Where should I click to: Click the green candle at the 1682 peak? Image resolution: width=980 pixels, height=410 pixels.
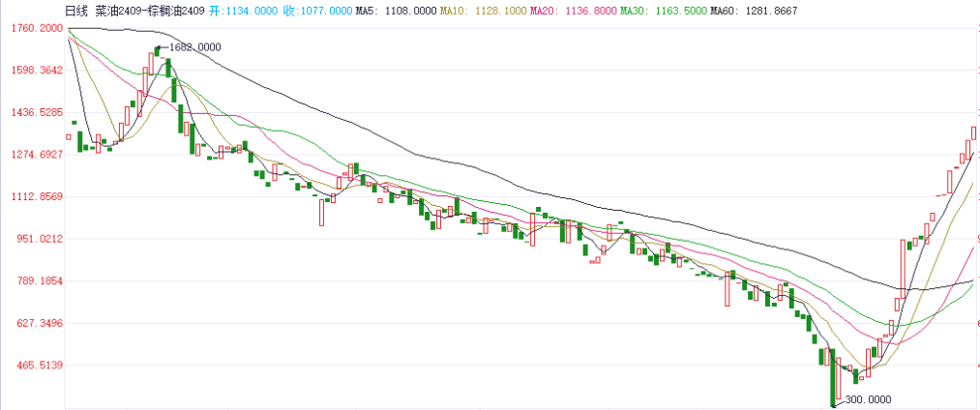[158, 51]
